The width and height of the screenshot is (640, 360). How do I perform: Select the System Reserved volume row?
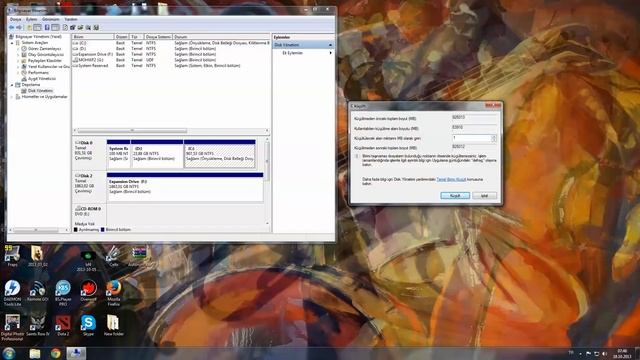[171, 66]
